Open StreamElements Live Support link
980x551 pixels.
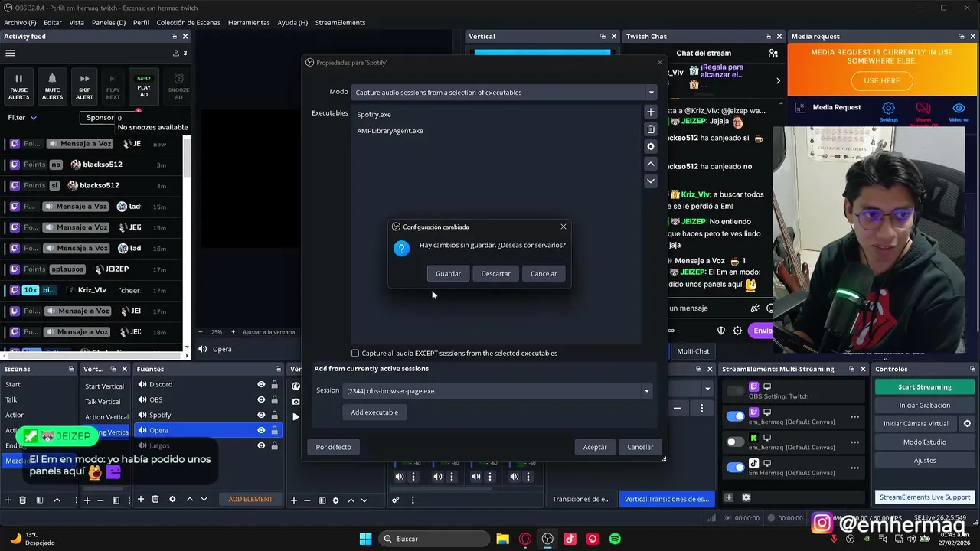click(925, 497)
